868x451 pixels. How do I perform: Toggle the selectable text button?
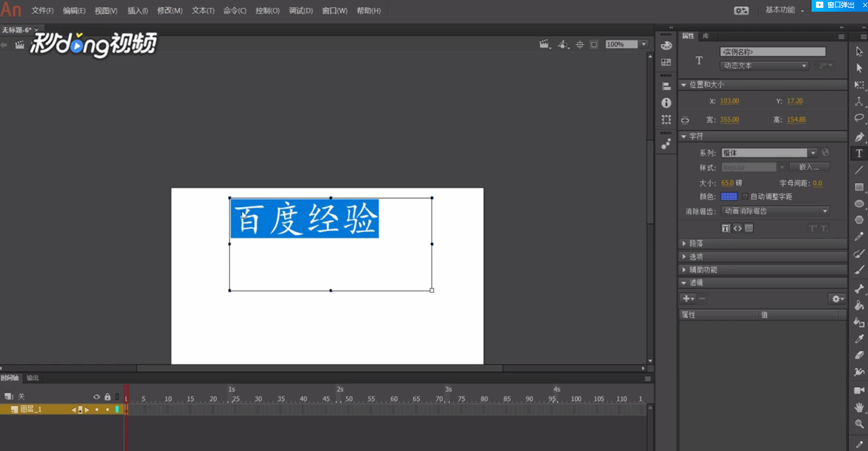[725, 228]
